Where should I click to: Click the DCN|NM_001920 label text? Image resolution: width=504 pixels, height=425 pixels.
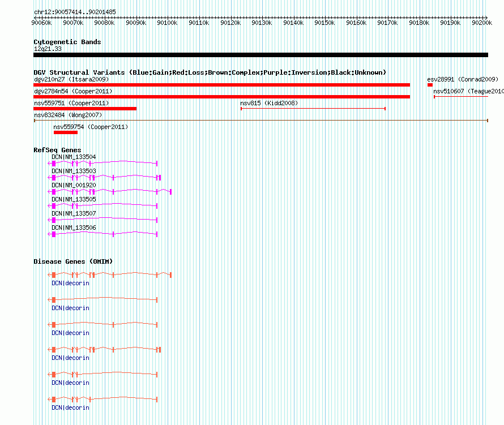click(74, 185)
